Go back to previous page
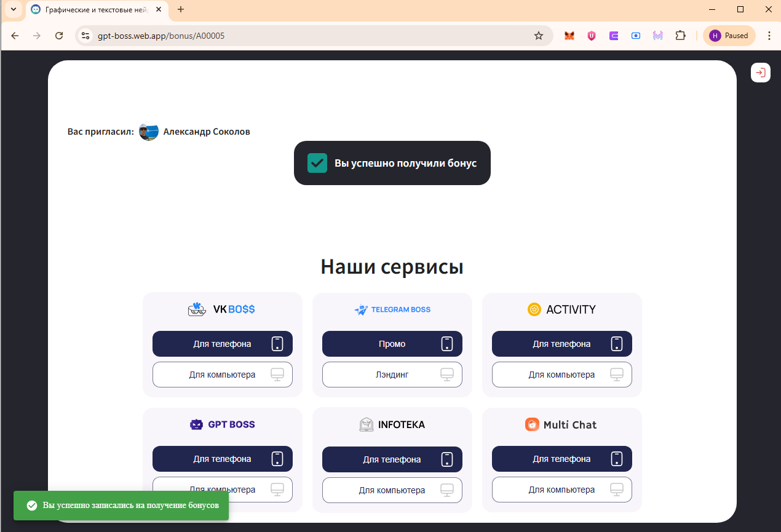781x532 pixels. pos(15,36)
